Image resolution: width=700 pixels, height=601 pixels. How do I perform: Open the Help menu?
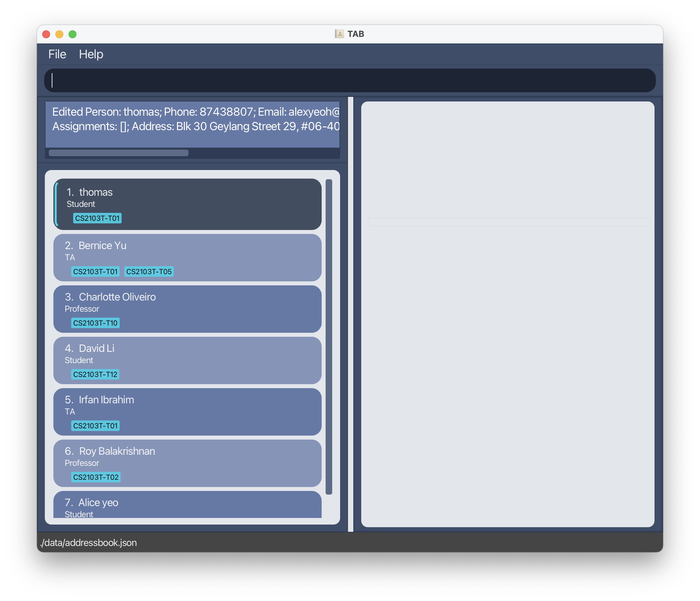coord(91,54)
